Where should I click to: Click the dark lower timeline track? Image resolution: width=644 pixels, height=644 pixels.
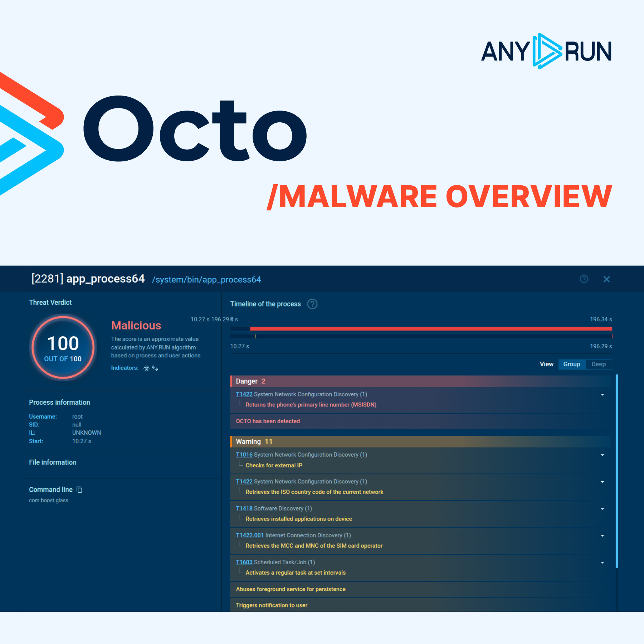coord(421,336)
